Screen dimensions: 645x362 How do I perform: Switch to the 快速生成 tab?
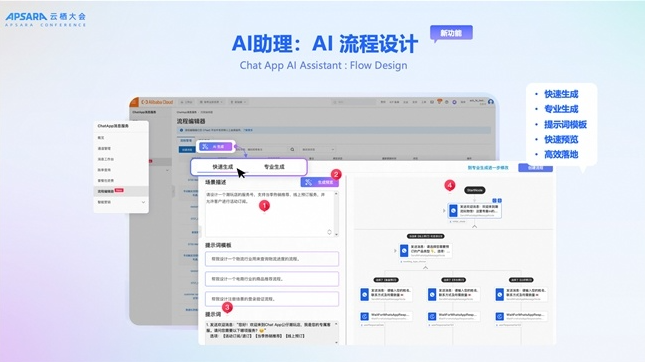[x=223, y=167]
